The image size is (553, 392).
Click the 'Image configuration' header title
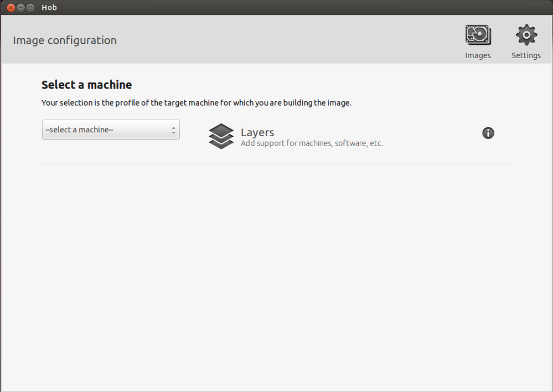(x=65, y=40)
